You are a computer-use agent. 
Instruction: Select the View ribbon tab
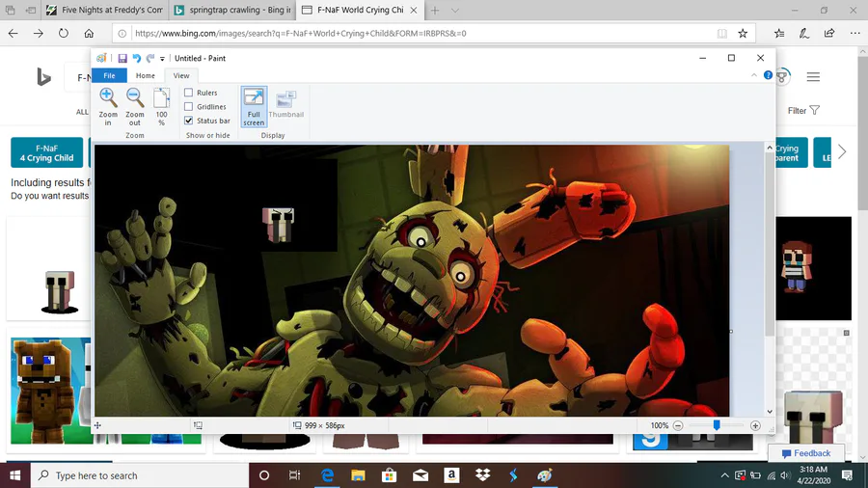coord(181,75)
